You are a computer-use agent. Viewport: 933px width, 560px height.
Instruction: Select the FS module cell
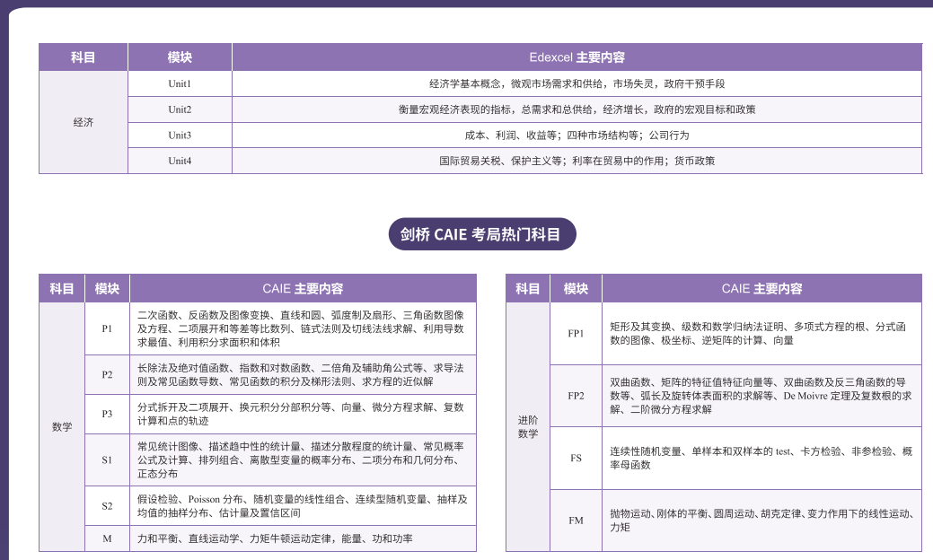pos(576,459)
